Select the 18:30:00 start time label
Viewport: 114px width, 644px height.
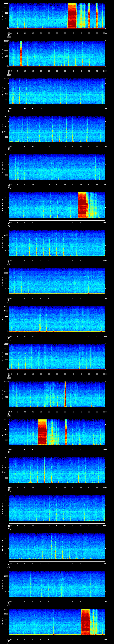pyautogui.click(x=9, y=336)
